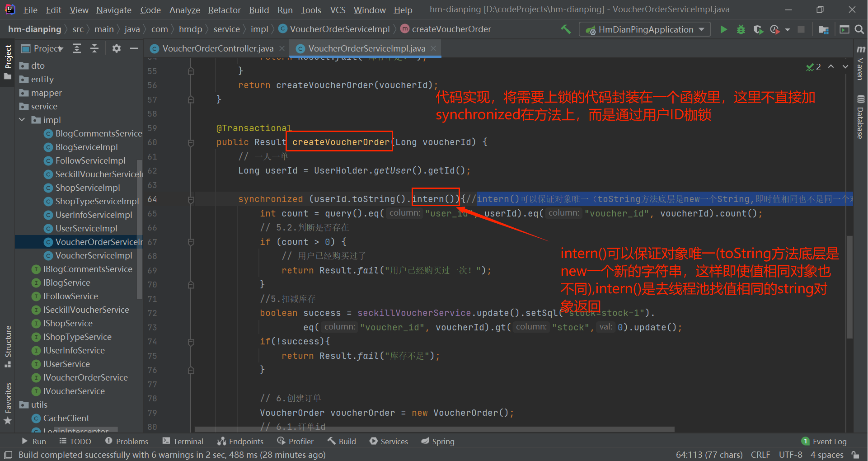
Task: Open the Terminal tool window
Action: pyautogui.click(x=183, y=442)
